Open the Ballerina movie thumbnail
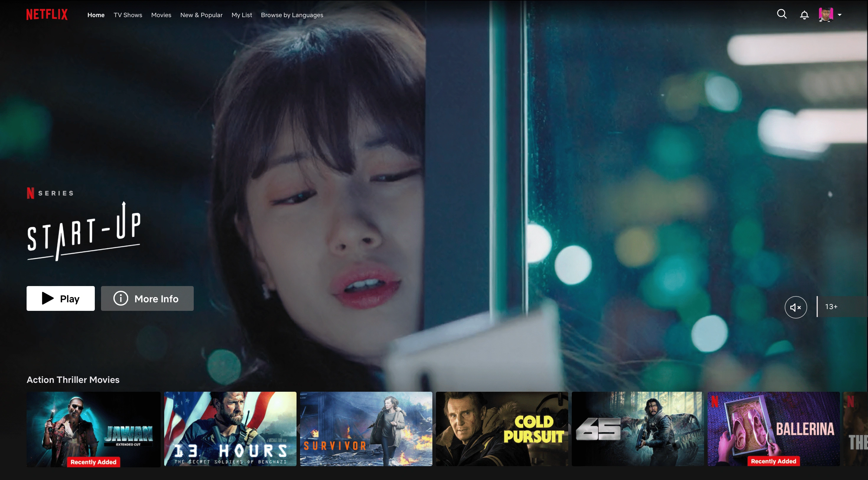The width and height of the screenshot is (868, 480). [774, 429]
